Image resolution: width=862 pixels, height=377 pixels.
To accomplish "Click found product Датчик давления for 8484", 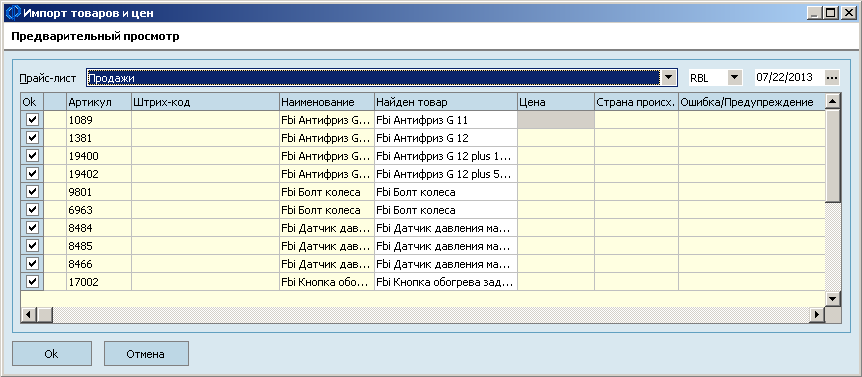I will coord(446,228).
